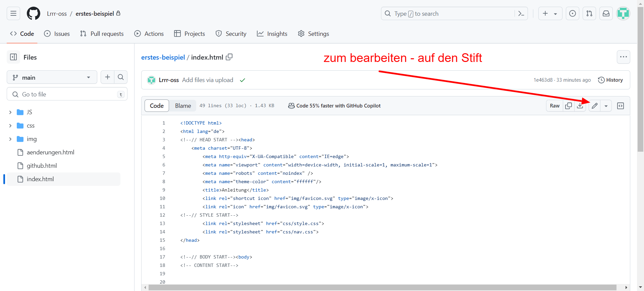The image size is (644, 291).
Task: Open the Pull requests tab
Action: pyautogui.click(x=102, y=34)
